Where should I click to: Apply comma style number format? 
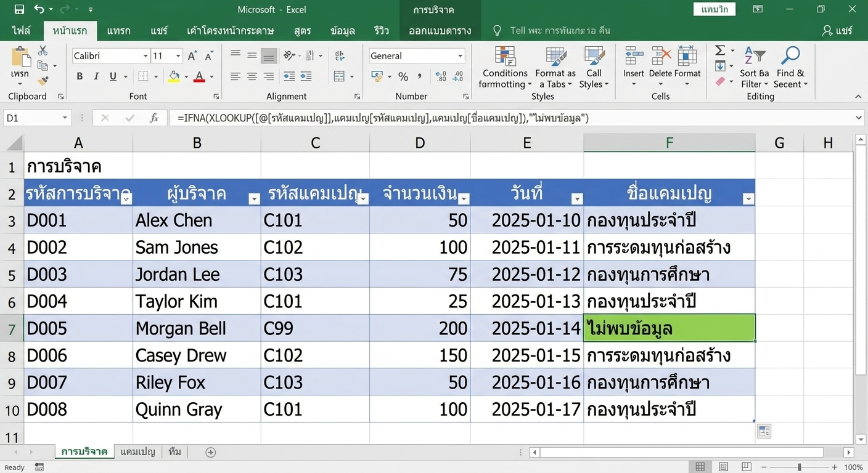point(420,76)
